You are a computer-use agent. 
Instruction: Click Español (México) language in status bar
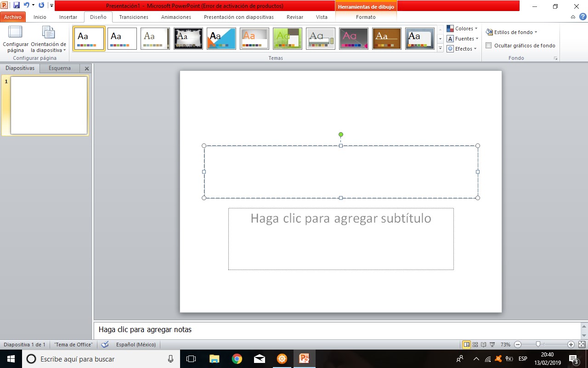pyautogui.click(x=136, y=344)
